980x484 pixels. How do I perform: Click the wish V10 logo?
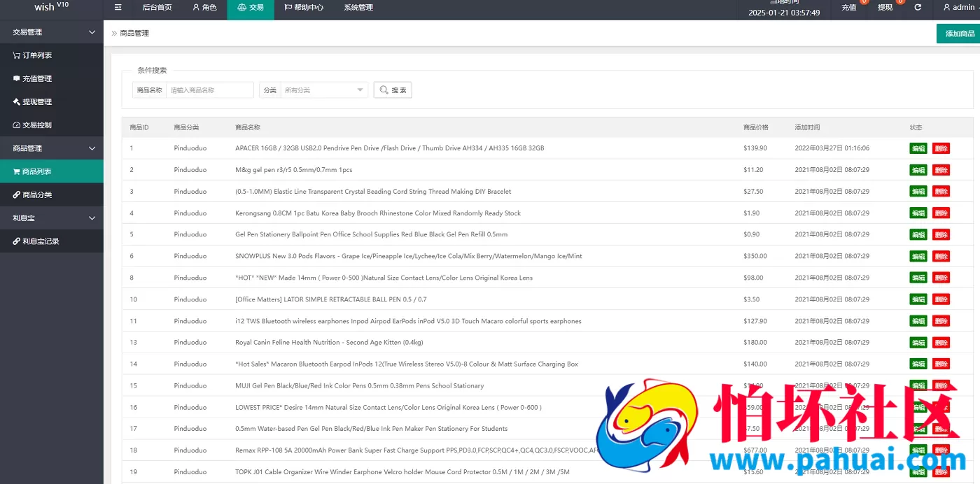click(52, 7)
